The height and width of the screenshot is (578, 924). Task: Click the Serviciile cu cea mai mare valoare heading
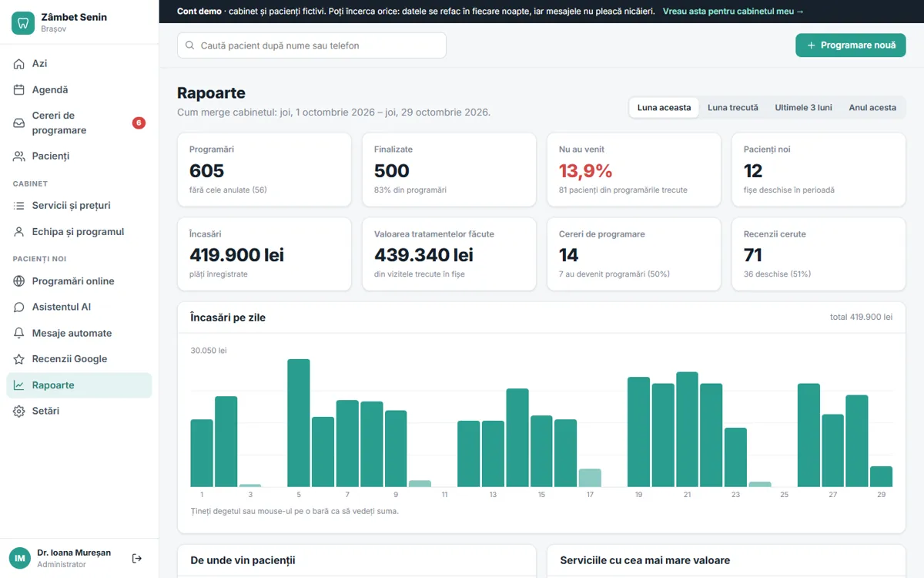coord(645,560)
